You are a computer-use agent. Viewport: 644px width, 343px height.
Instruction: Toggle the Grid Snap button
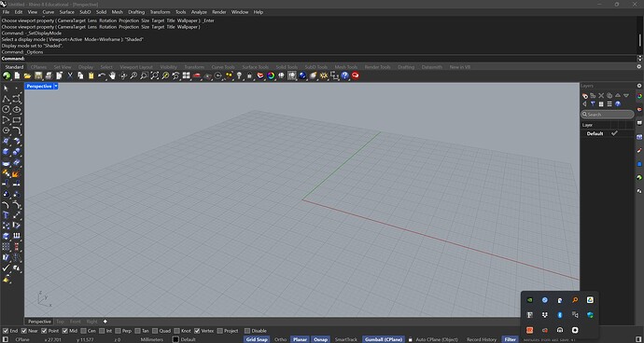[x=257, y=339]
